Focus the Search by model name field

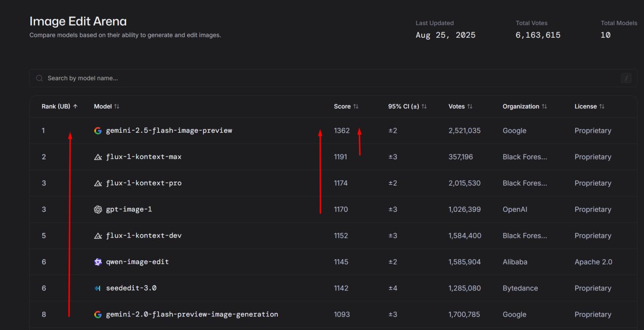click(333, 78)
